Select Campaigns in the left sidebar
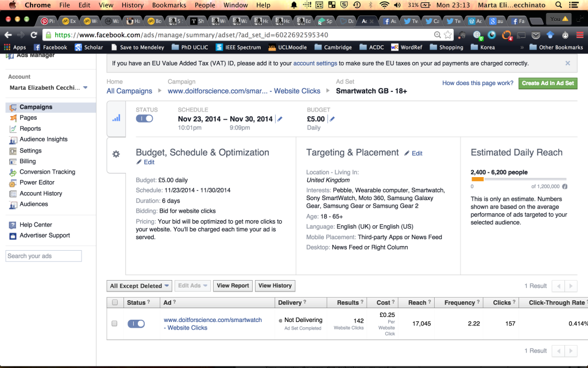Screen dimensions: 588x368 tap(36, 107)
